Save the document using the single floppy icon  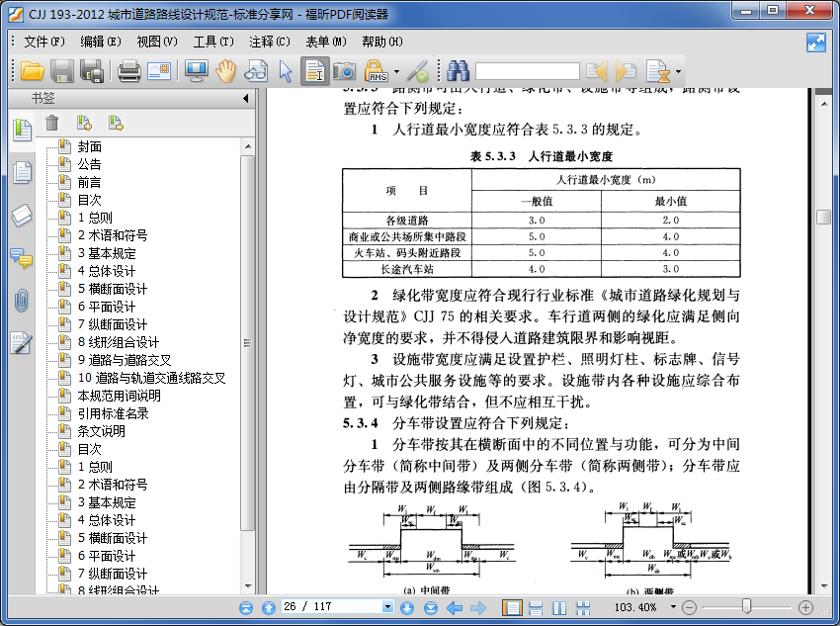pyautogui.click(x=62, y=71)
